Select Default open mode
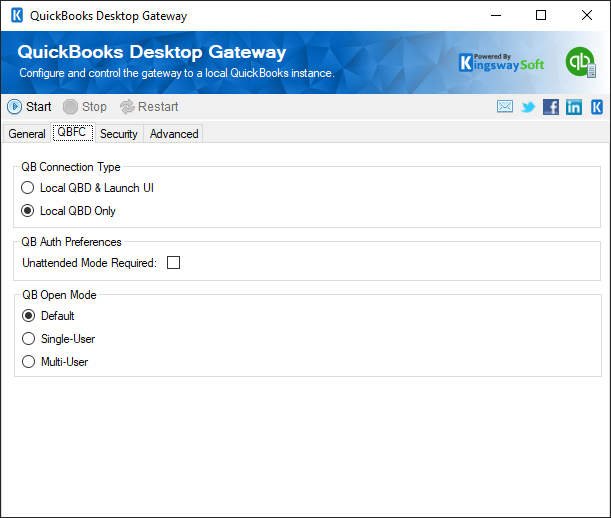Screen dimensions: 611x518 [48, 316]
